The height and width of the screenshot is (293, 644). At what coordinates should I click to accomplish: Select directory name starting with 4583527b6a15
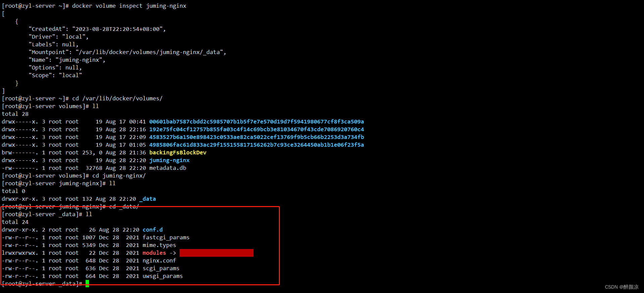(x=256, y=137)
